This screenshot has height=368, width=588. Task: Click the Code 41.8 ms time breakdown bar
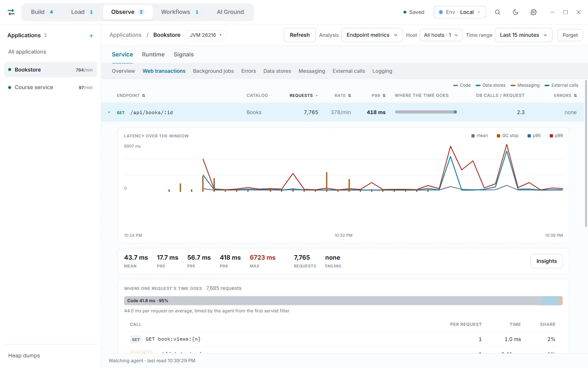click(x=332, y=301)
